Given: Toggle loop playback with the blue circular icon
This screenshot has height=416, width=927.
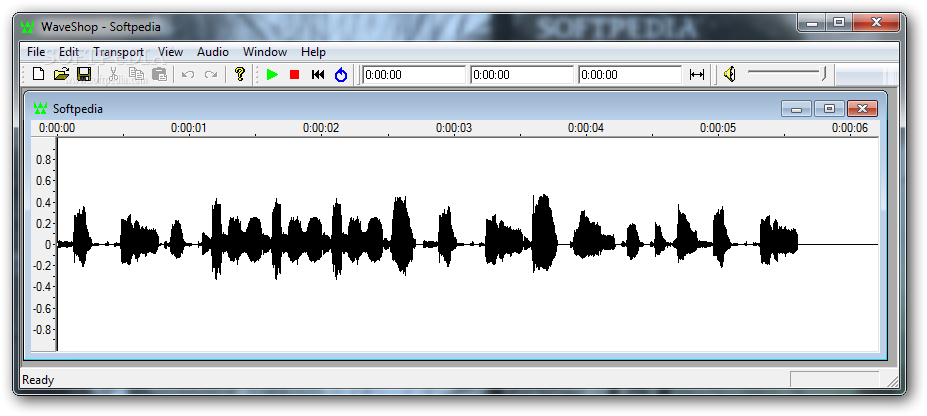Looking at the screenshot, I should [341, 75].
